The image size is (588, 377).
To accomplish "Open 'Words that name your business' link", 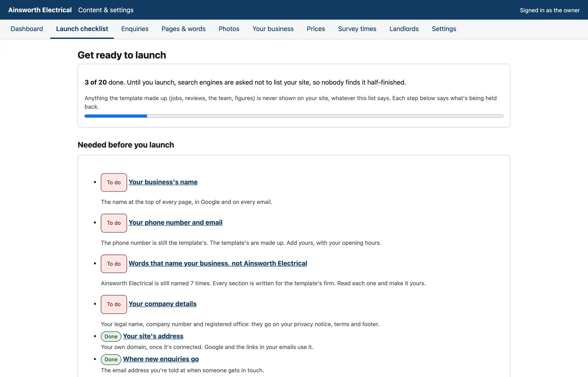I will [218, 263].
